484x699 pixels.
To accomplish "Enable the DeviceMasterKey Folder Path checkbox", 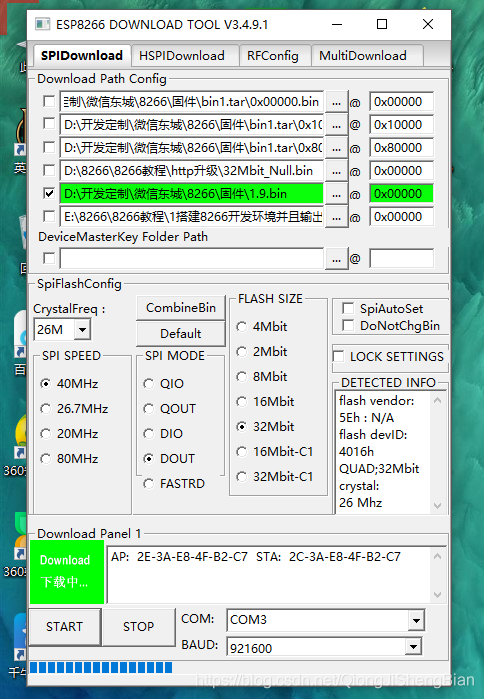I will (x=49, y=258).
